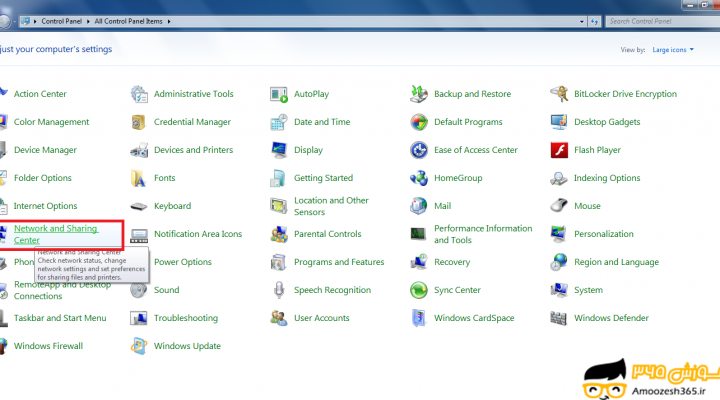Click the Display icon
720x400 pixels.
click(x=279, y=150)
